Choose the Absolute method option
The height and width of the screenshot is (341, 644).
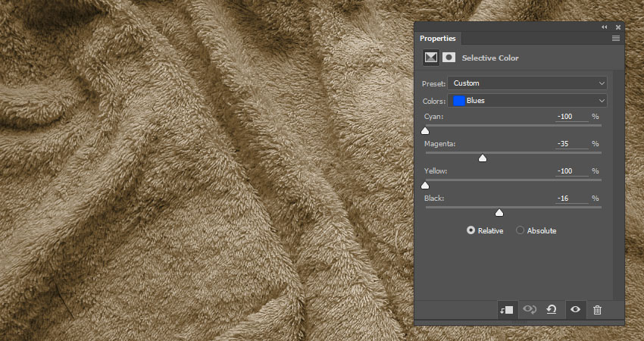[x=520, y=230]
